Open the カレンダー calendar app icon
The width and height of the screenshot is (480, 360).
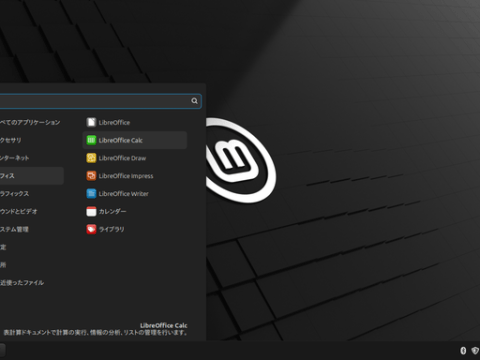[91, 211]
